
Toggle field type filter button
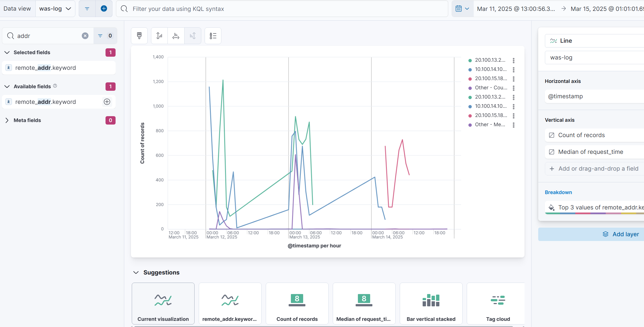(x=105, y=36)
